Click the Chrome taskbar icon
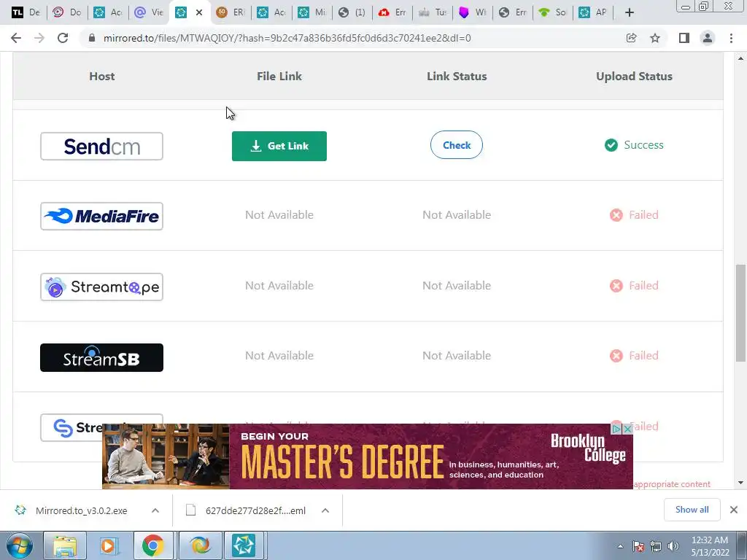 (152, 545)
